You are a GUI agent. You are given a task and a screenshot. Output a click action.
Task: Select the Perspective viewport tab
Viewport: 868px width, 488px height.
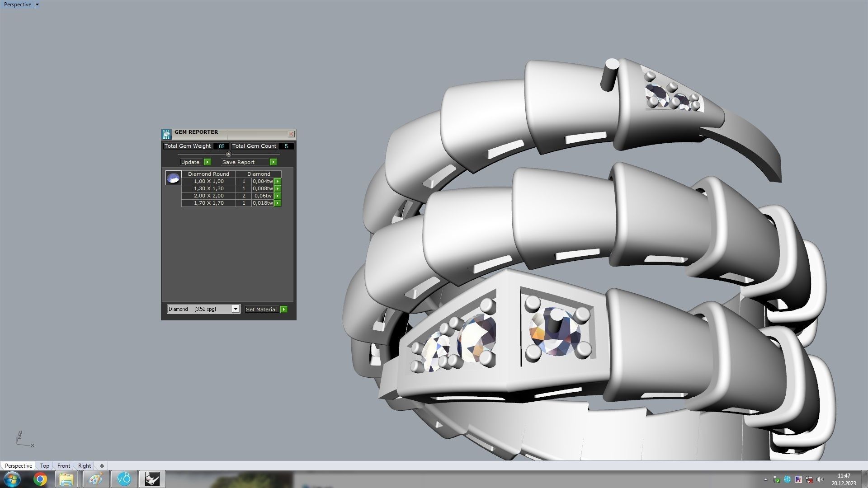[x=18, y=465]
